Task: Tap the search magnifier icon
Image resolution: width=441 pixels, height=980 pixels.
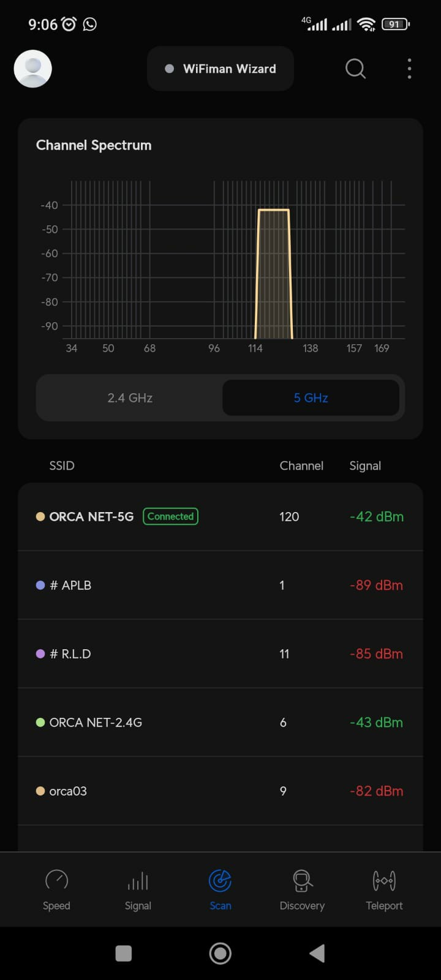Action: [355, 69]
